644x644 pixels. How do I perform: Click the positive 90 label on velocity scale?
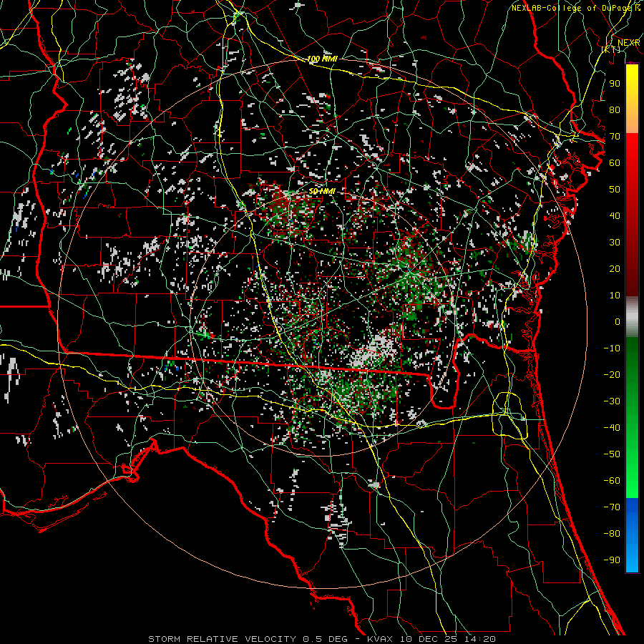click(x=615, y=84)
